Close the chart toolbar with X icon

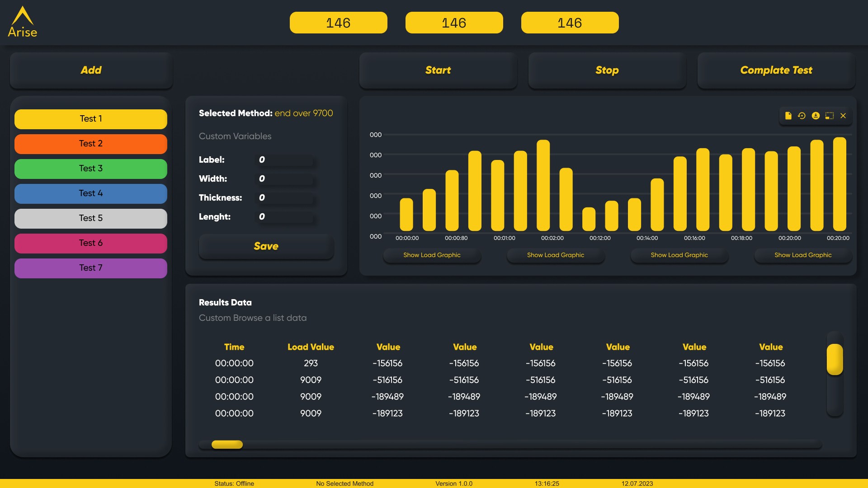843,116
